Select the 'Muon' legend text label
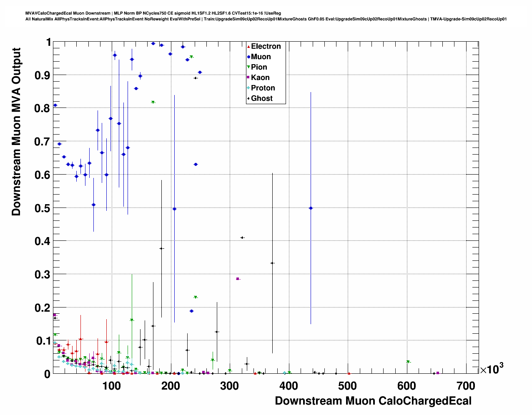532x415 pixels. (x=261, y=57)
